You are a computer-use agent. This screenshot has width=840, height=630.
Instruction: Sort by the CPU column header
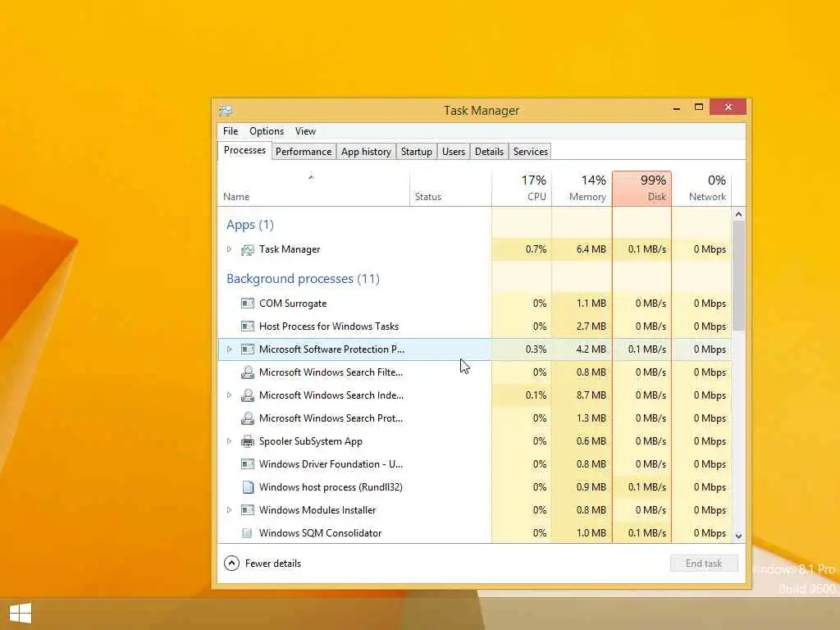tap(522, 189)
